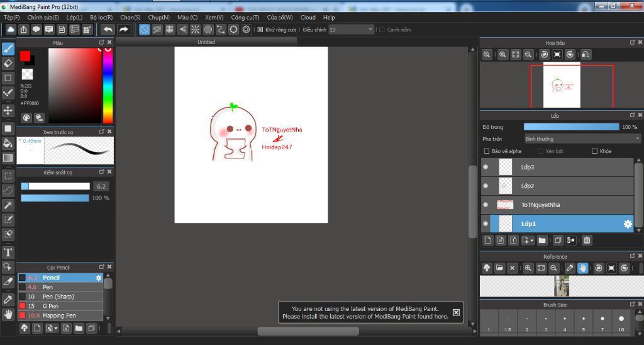
Task: Open Lớp1 layer settings gear
Action: [x=628, y=223]
